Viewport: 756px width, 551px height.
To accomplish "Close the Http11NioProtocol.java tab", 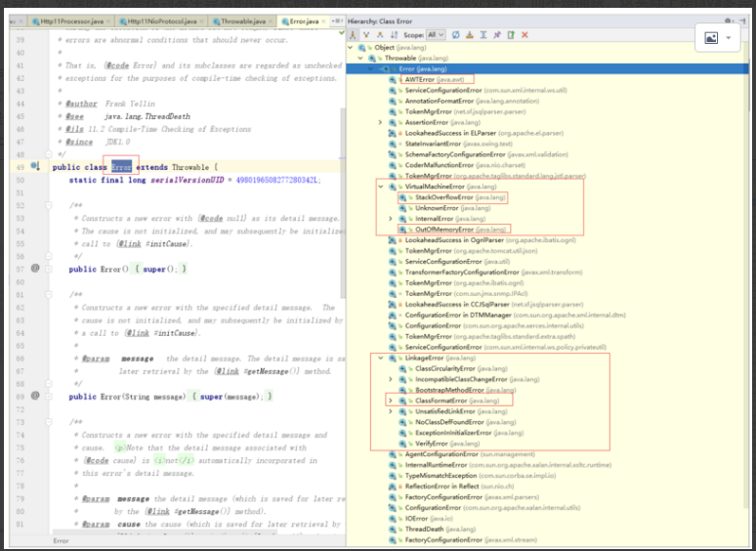I will (202, 21).
